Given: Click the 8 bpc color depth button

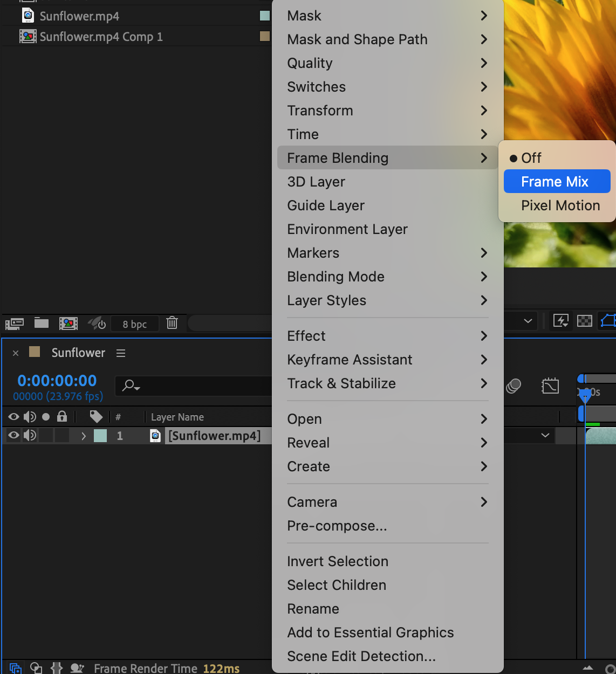Looking at the screenshot, I should [134, 324].
